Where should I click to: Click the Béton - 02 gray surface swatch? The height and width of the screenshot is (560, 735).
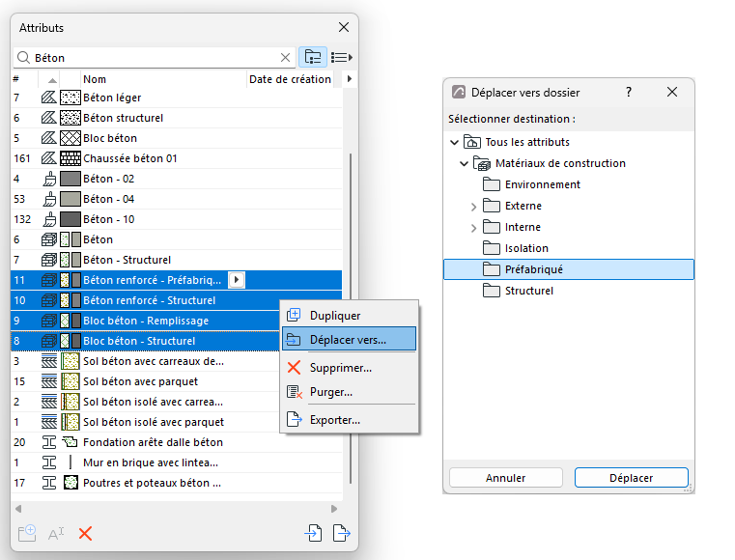71,179
